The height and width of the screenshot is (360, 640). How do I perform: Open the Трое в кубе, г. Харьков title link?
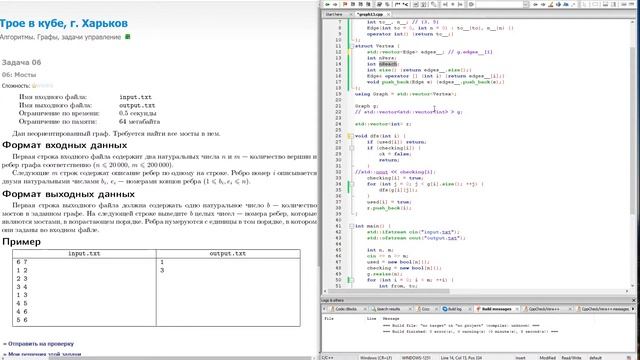[x=63, y=23]
